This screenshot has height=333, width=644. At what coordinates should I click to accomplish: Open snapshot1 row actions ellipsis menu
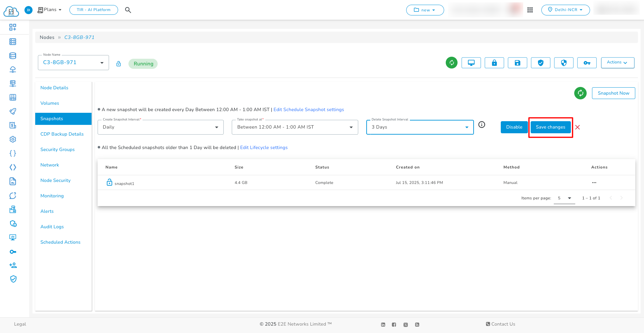tap(594, 183)
